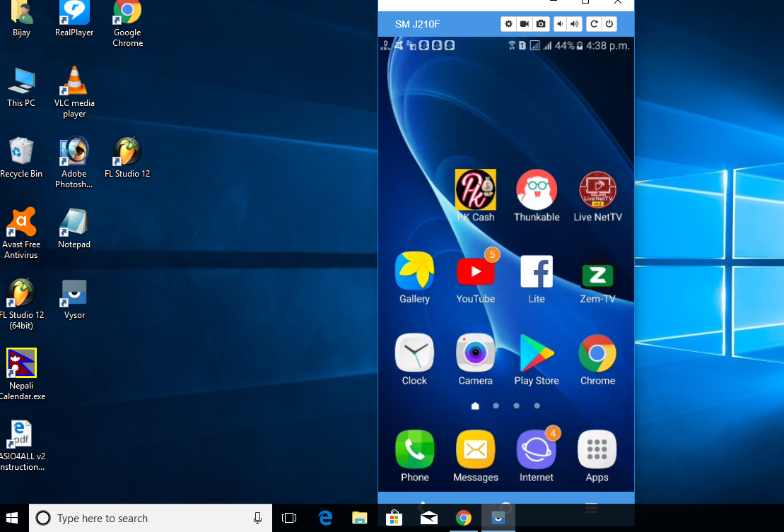Image resolution: width=784 pixels, height=532 pixels.
Task: Select home page indicator icon
Action: click(x=475, y=406)
